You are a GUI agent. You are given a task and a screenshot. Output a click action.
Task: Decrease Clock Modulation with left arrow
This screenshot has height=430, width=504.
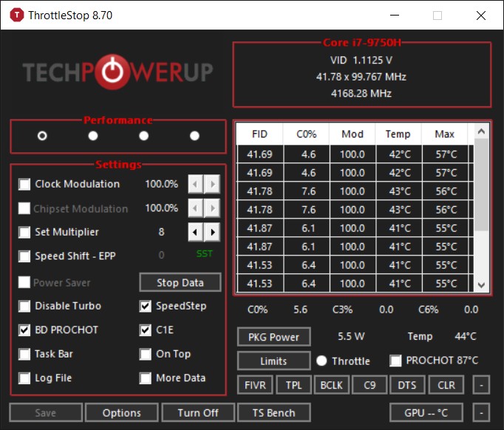pyautogui.click(x=195, y=184)
